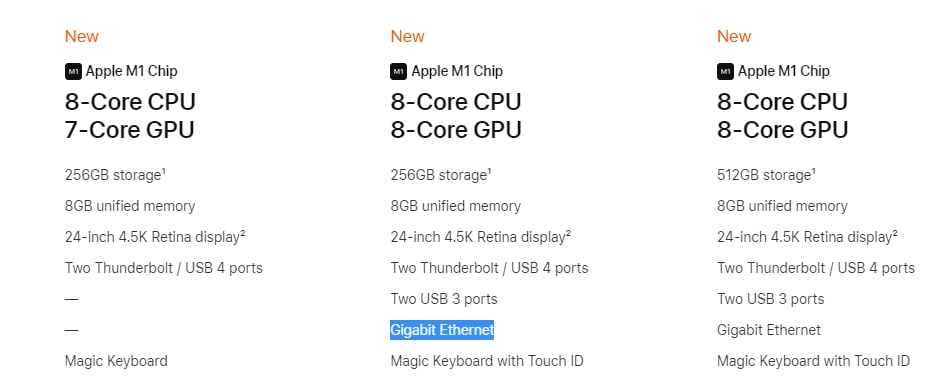Click the footnote 2 superscript after the middle Retina display
Image resolution: width=942 pixels, height=387 pixels.
pos(568,234)
